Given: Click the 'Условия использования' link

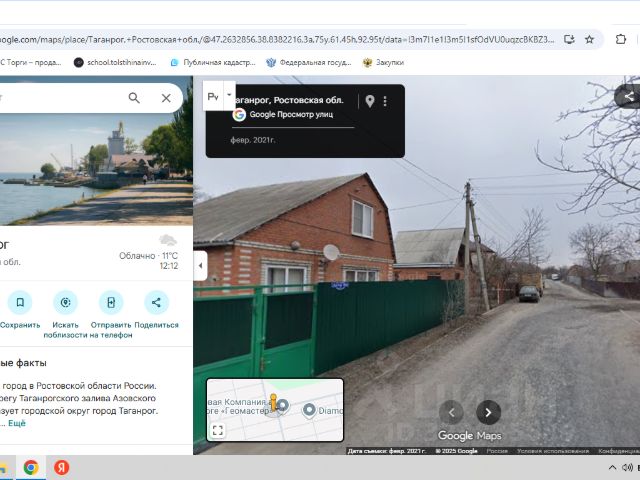Looking at the screenshot, I should click(x=553, y=451).
